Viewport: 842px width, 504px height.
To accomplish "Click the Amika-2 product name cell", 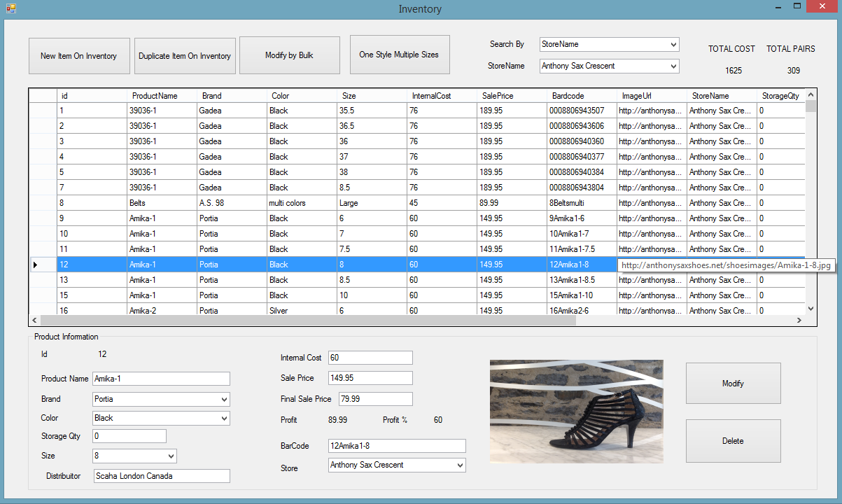I will 162,310.
